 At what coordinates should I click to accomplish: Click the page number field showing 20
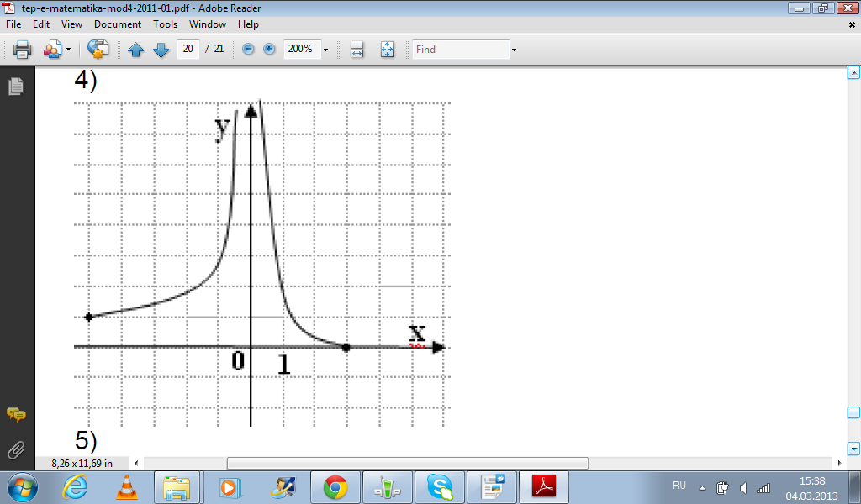point(188,50)
